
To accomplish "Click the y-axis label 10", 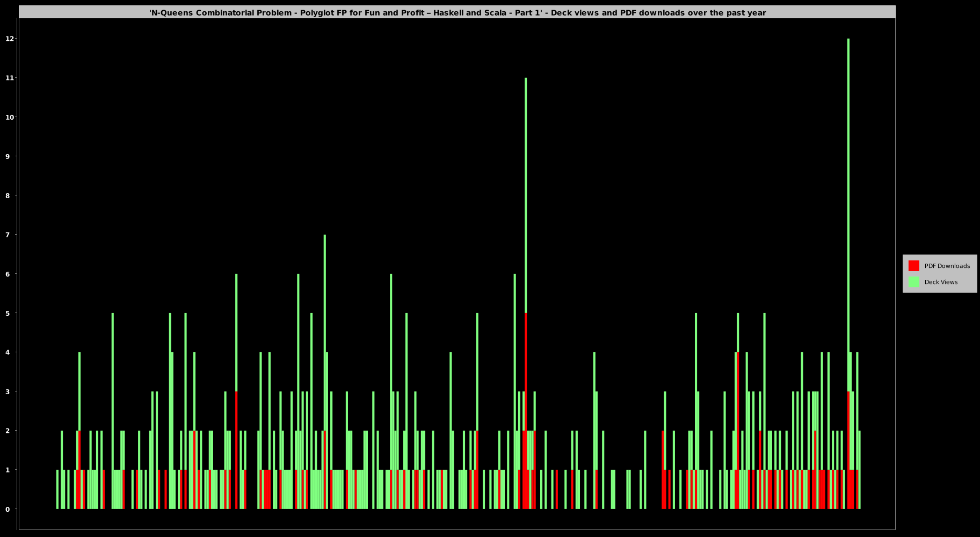I will 10,117.
